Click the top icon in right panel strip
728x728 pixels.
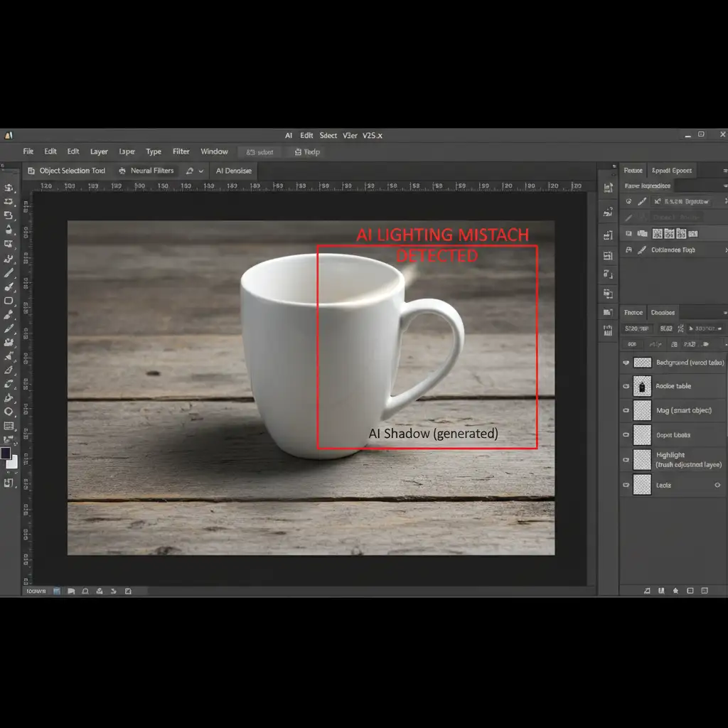click(608, 188)
